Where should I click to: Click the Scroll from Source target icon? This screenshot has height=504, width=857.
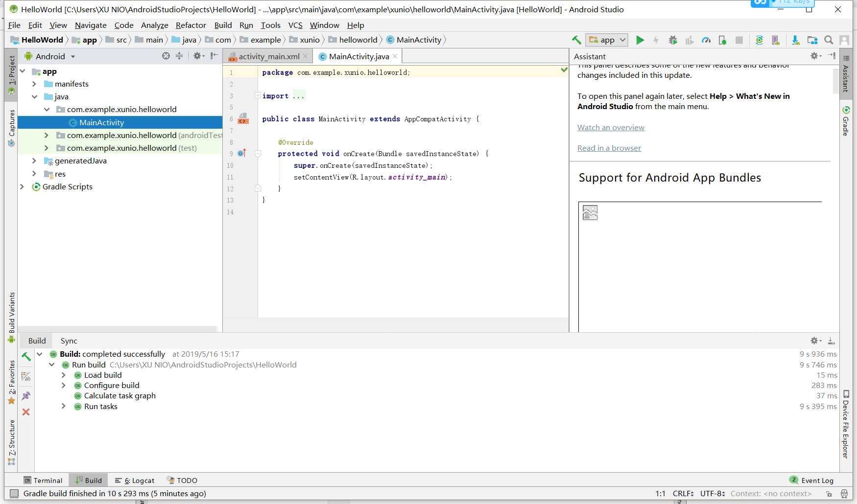[166, 56]
